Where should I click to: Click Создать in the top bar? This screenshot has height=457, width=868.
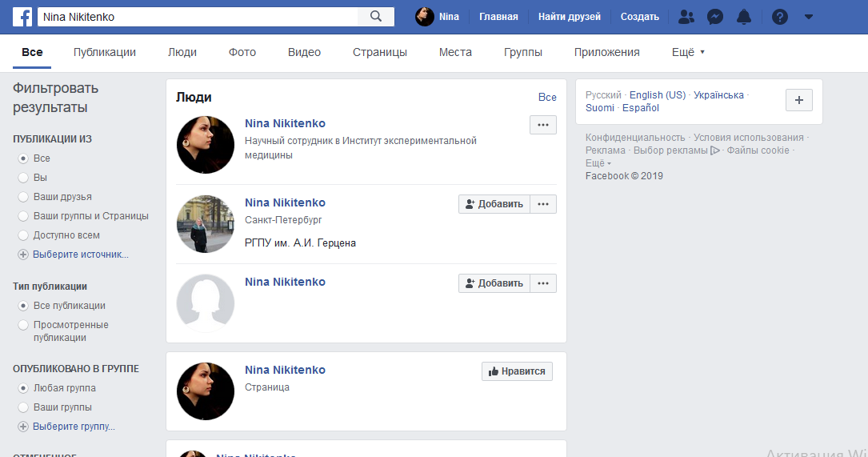point(639,17)
